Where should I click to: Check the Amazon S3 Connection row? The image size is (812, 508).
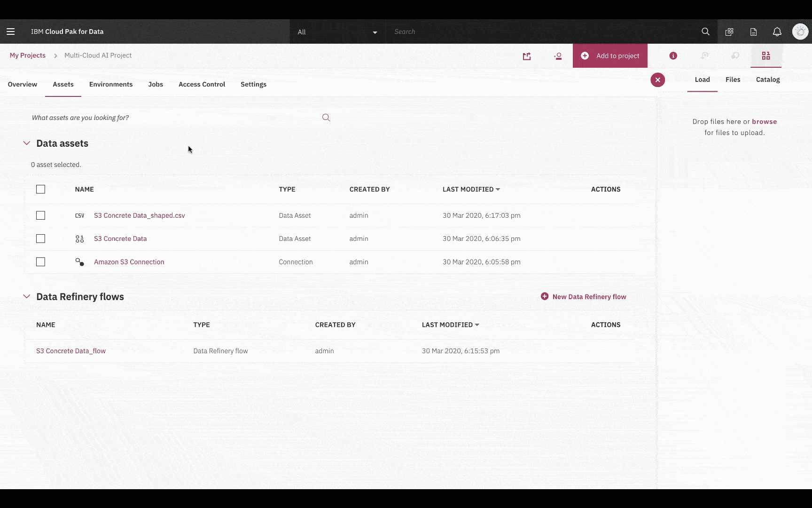pyautogui.click(x=41, y=262)
